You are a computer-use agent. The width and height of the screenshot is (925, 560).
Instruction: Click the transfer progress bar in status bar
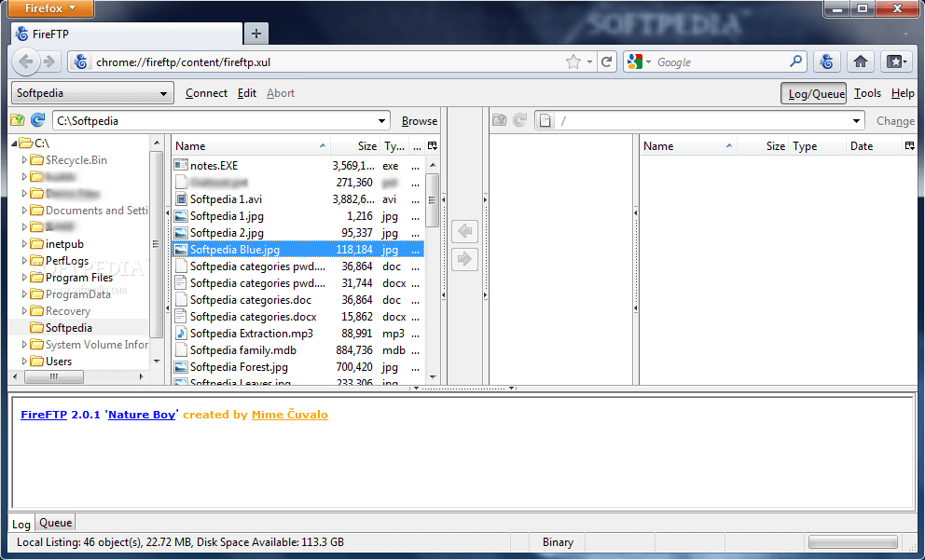pyautogui.click(x=853, y=541)
